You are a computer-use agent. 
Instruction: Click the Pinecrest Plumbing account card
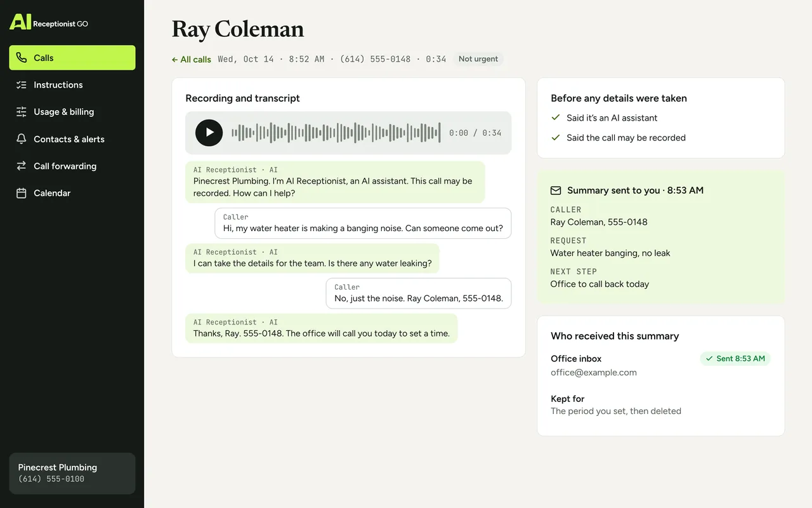point(72,473)
